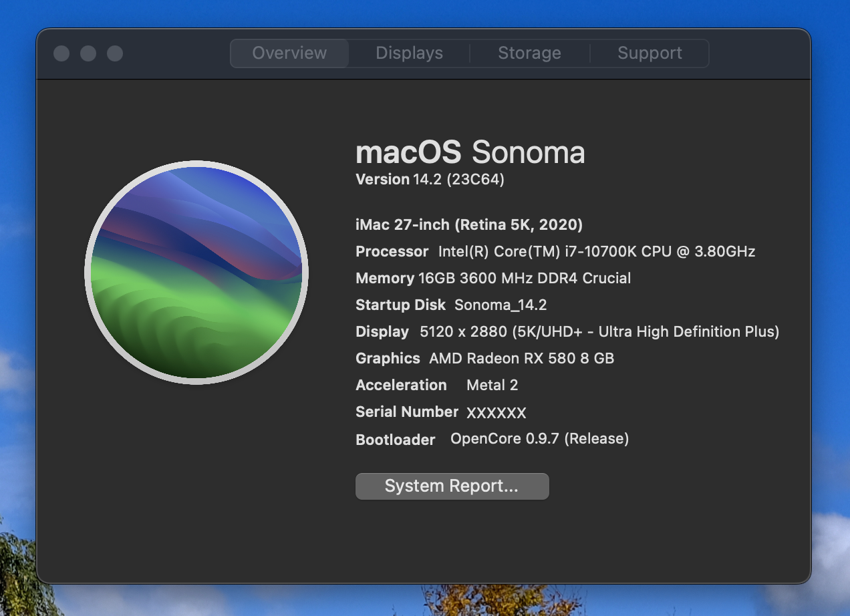Go to the Support tab
850x616 pixels.
tap(650, 53)
